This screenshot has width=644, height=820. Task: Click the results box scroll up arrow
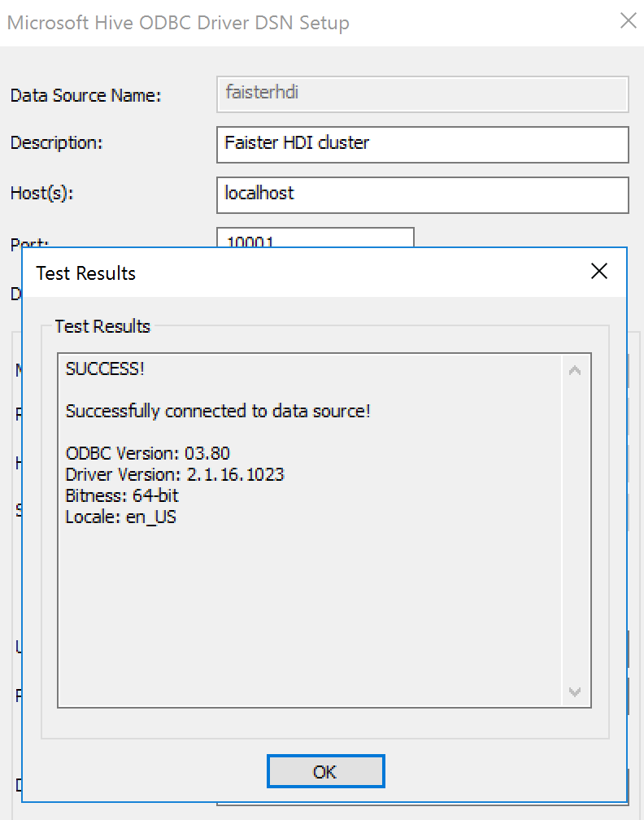click(x=575, y=371)
